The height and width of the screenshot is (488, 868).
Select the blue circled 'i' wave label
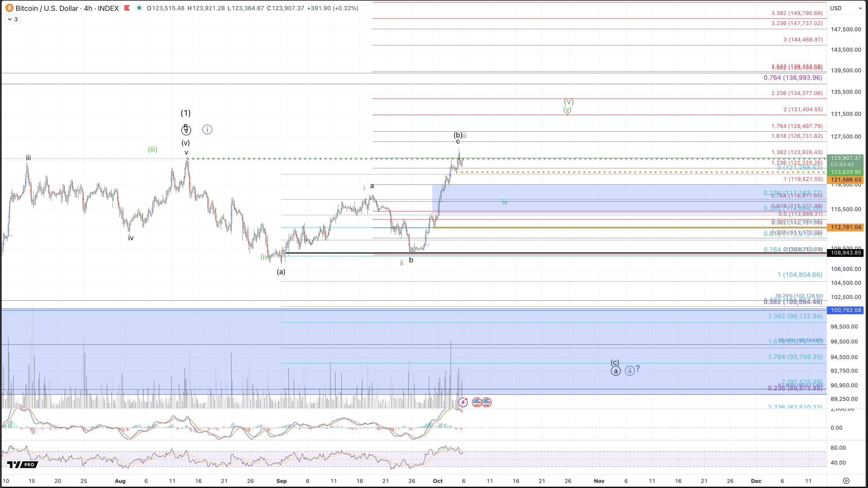[x=207, y=130]
